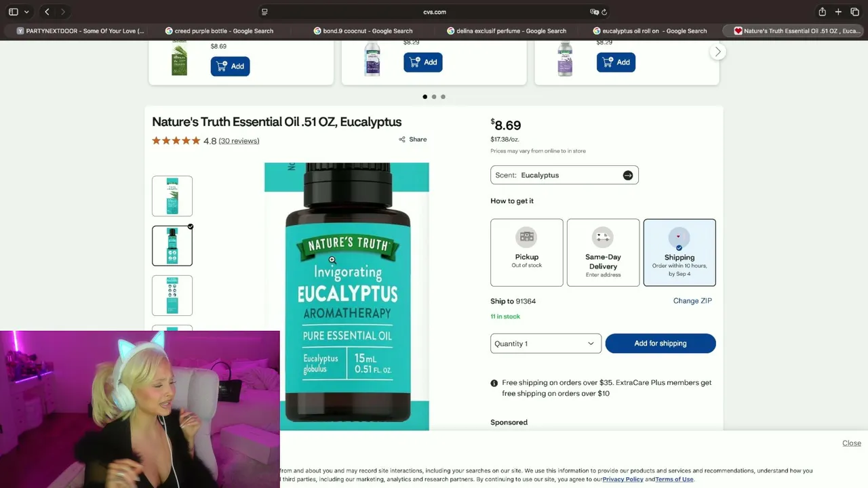Click the '11 in stock' text
This screenshot has height=488, width=868.
[505, 317]
